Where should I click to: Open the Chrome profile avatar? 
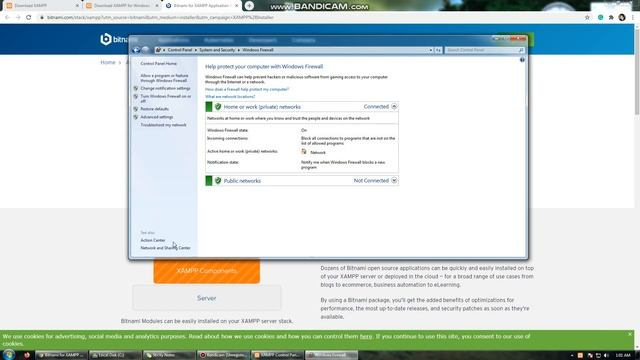click(622, 18)
